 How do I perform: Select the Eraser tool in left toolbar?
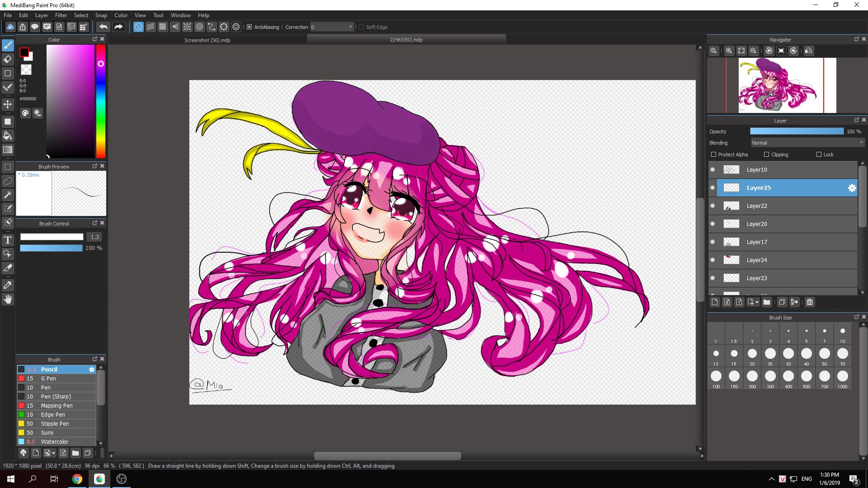[8, 59]
